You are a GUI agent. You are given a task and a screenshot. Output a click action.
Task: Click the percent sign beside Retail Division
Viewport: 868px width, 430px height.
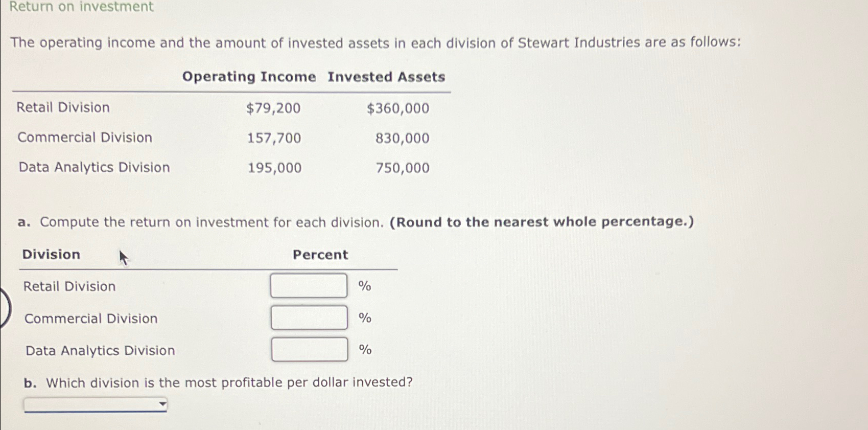[364, 286]
